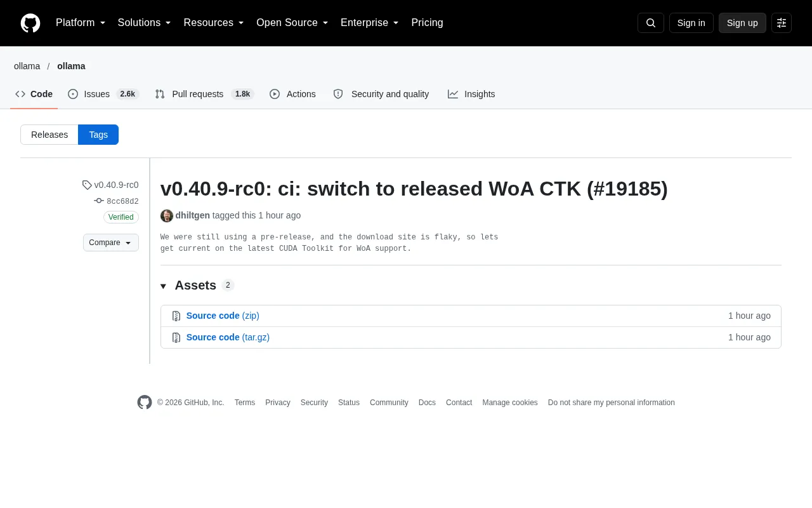The width and height of the screenshot is (812, 508).
Task: Click the Security shield icon
Action: [x=338, y=94]
